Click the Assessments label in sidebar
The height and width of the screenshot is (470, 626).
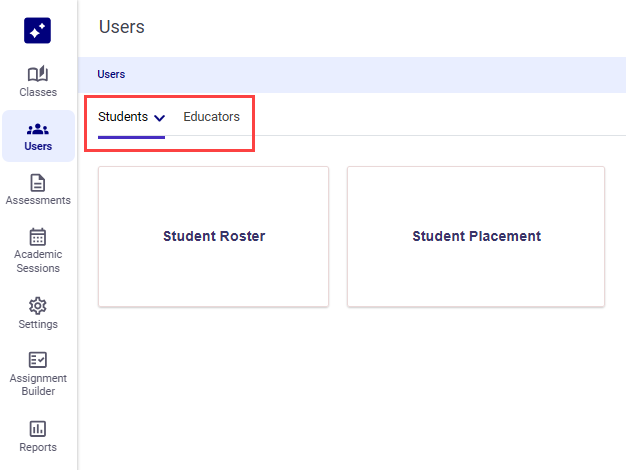(38, 200)
